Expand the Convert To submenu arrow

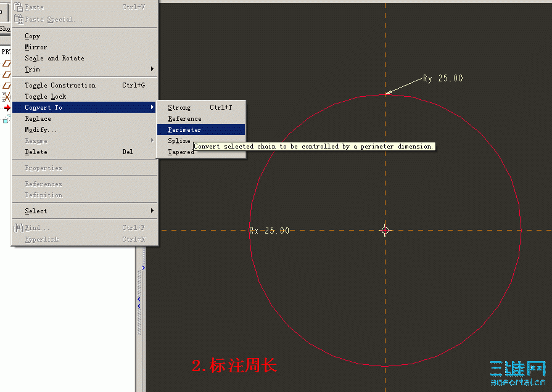(x=152, y=107)
